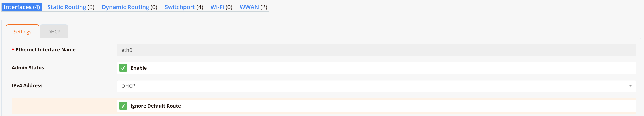Click the Admin Status label
The height and width of the screenshot is (116, 644).
click(28, 68)
